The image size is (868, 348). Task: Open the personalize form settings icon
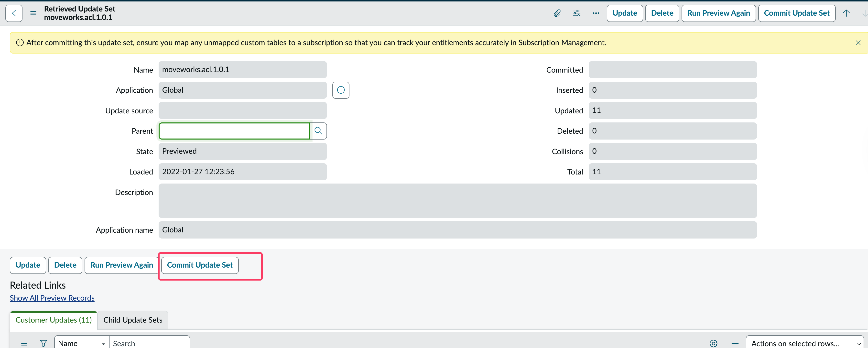tap(576, 13)
